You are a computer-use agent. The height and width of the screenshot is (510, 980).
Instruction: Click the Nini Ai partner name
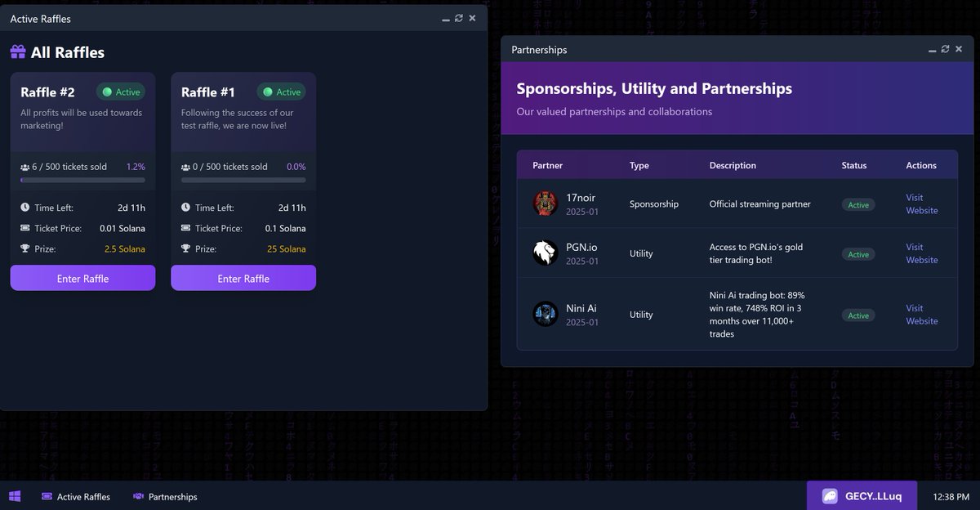tap(581, 308)
